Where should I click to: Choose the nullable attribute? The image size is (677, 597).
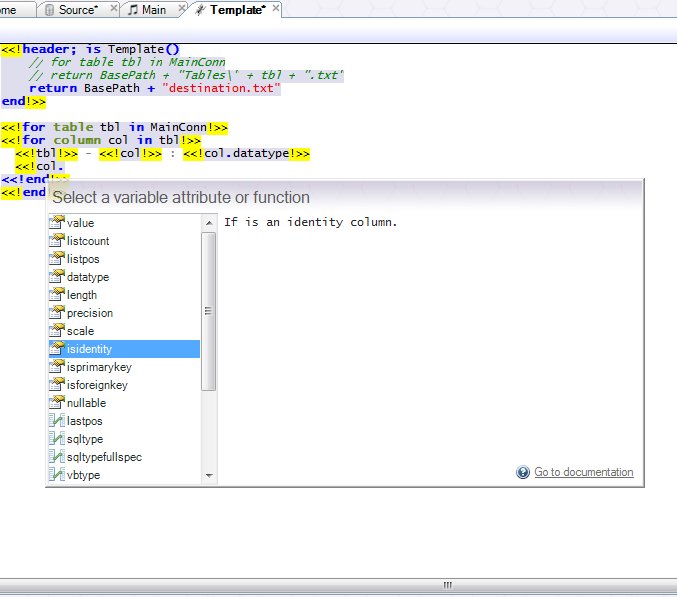click(124, 403)
